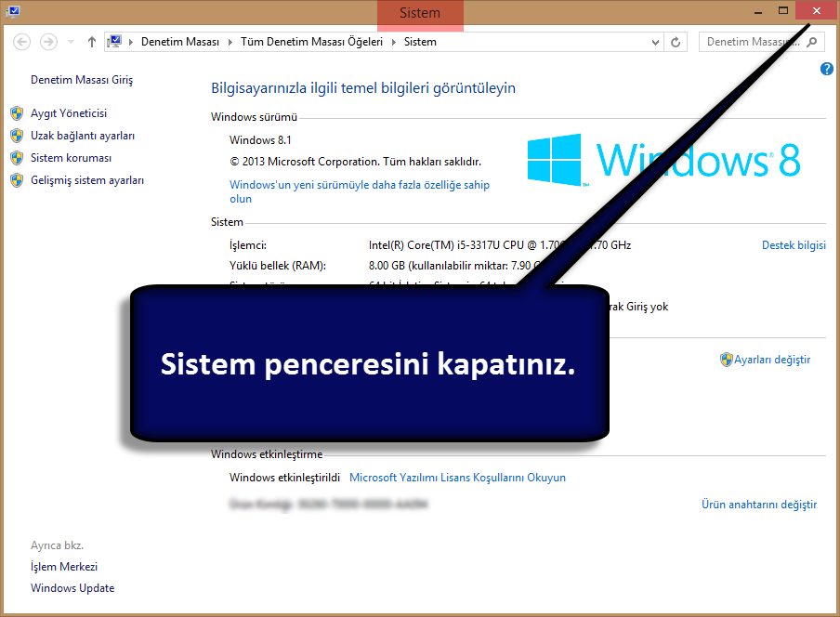The height and width of the screenshot is (617, 840).
Task: Go up one level with Up arrow
Action: [x=92, y=42]
